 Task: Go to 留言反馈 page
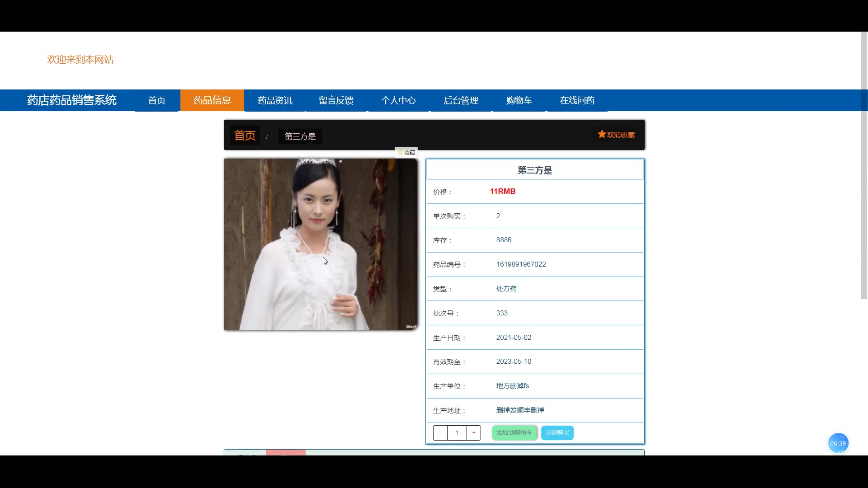(336, 100)
